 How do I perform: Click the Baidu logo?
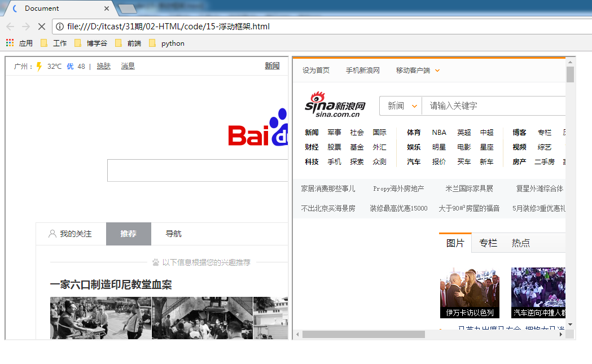click(258, 128)
